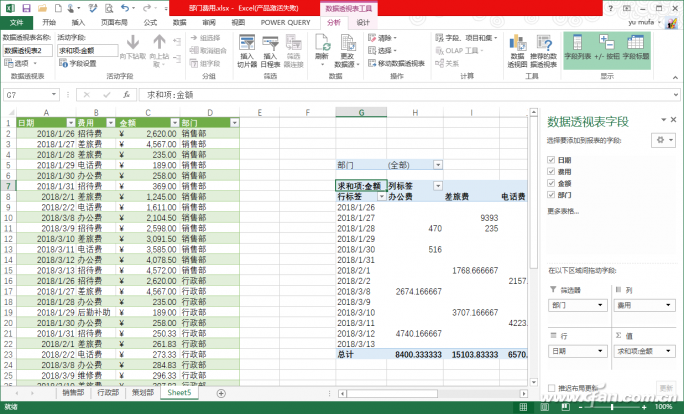
Task: Open the pivot 部门 (全部) filter dropdown
Action: [438, 165]
